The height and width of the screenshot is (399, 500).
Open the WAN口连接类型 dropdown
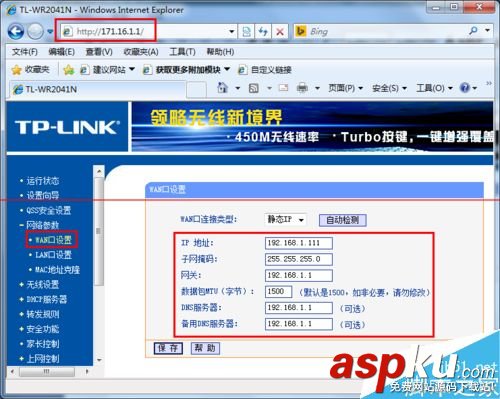285,219
